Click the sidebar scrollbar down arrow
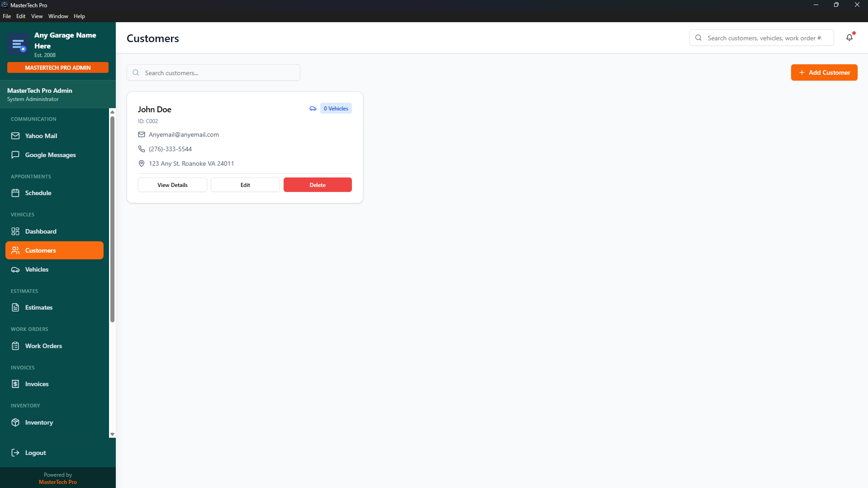 pos(112,435)
